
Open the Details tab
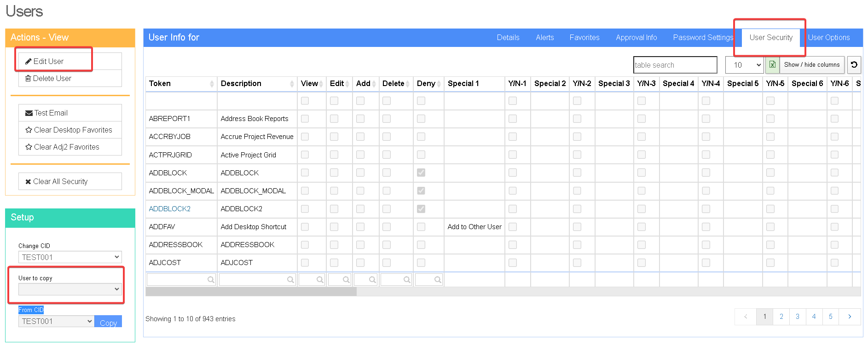coord(508,38)
